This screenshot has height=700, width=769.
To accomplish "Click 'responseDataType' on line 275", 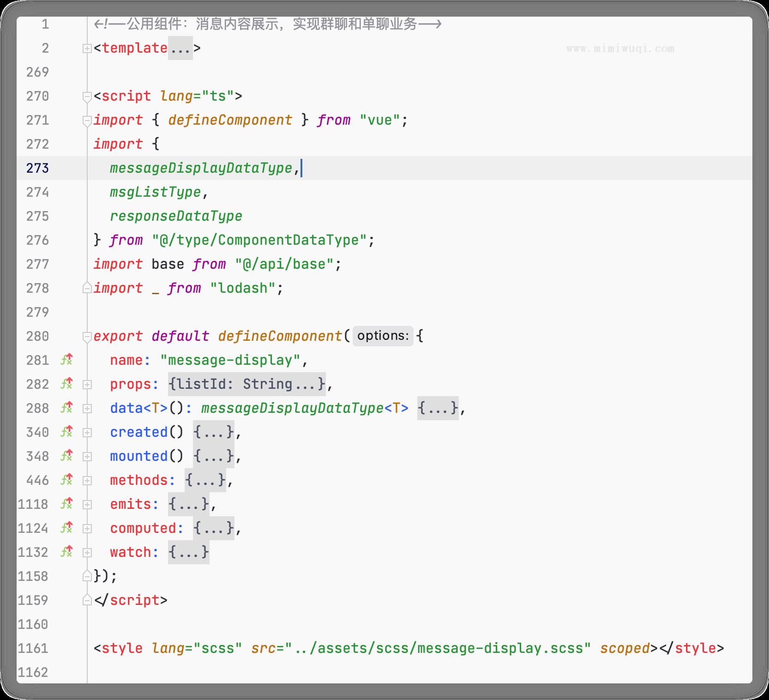I will click(x=176, y=216).
